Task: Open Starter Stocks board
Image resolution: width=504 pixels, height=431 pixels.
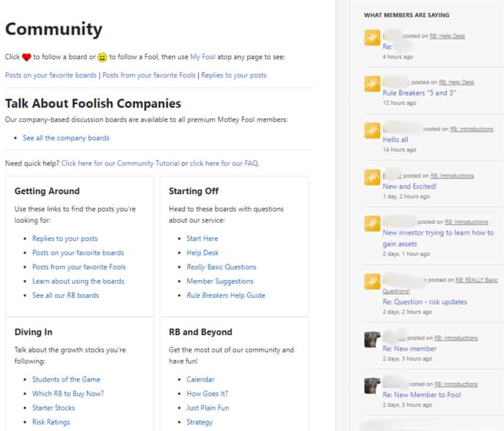Action: (x=53, y=408)
